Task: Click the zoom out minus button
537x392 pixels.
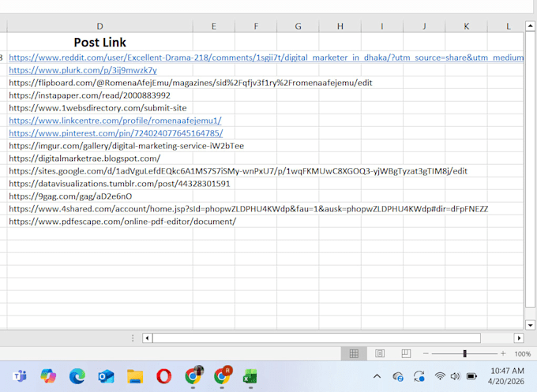Action: [426, 353]
